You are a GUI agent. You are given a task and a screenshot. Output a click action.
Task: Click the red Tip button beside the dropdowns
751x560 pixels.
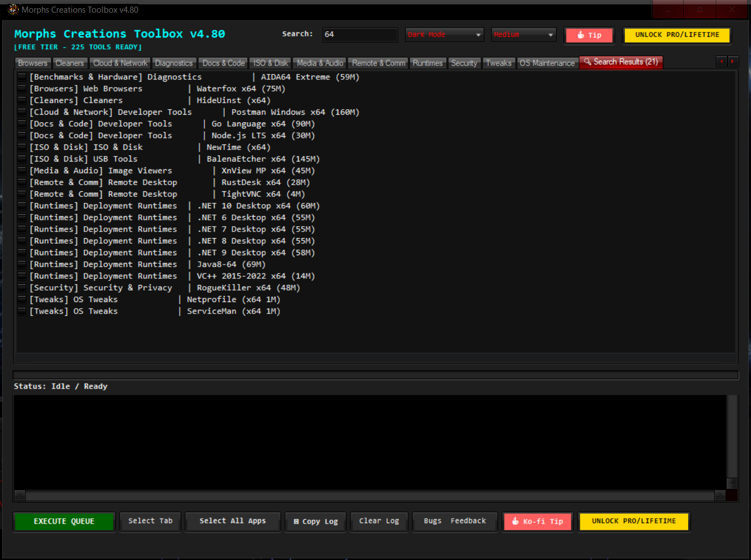pos(589,35)
